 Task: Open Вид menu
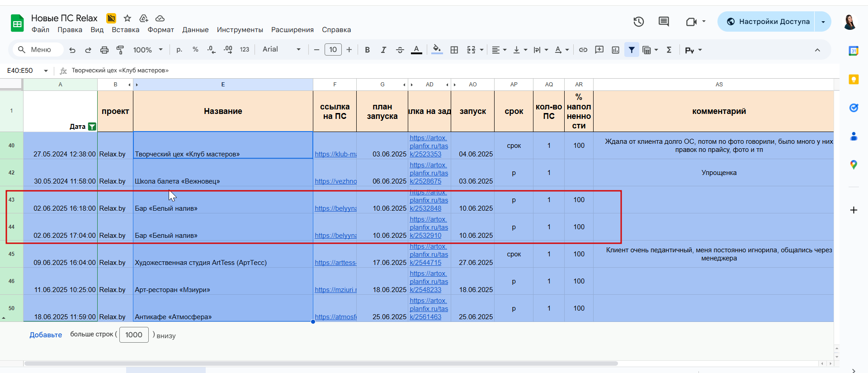97,30
